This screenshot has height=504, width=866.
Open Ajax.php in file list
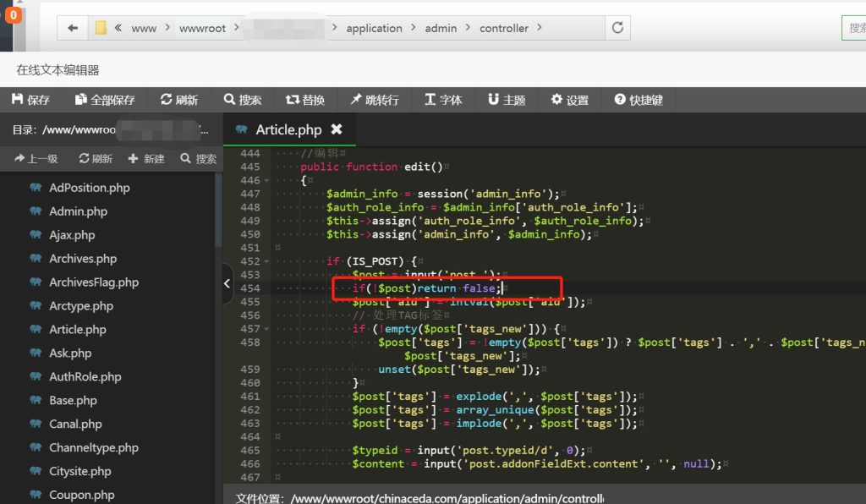coord(72,235)
